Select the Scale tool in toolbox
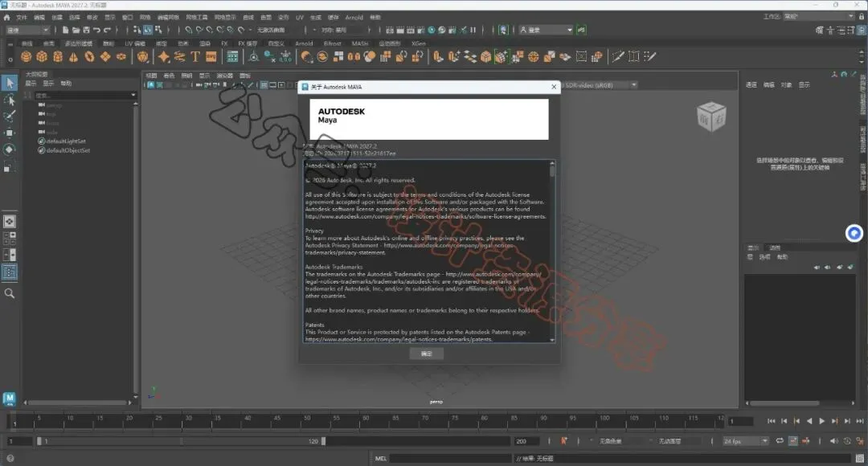Screen dimensions: 868x466 pos(10,166)
